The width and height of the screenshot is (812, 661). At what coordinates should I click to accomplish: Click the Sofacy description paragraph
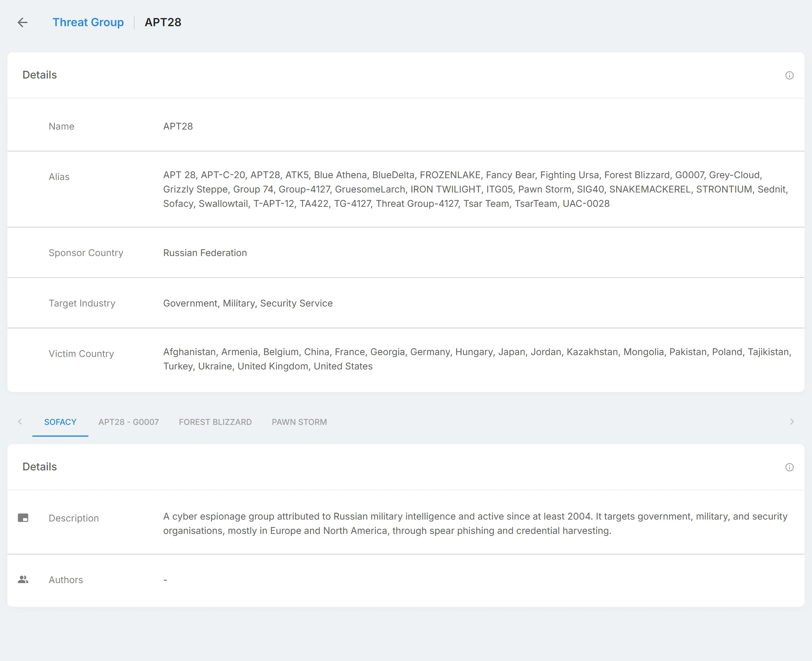pos(475,524)
